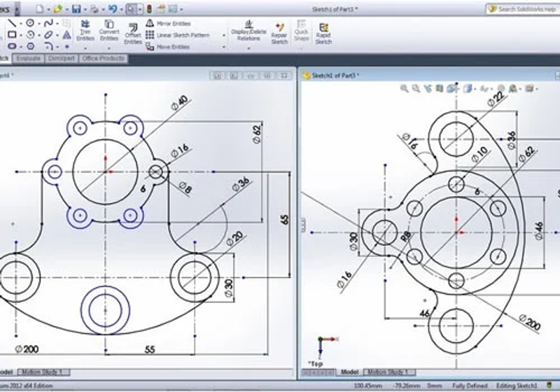Click Convert Entities tool

click(x=109, y=30)
